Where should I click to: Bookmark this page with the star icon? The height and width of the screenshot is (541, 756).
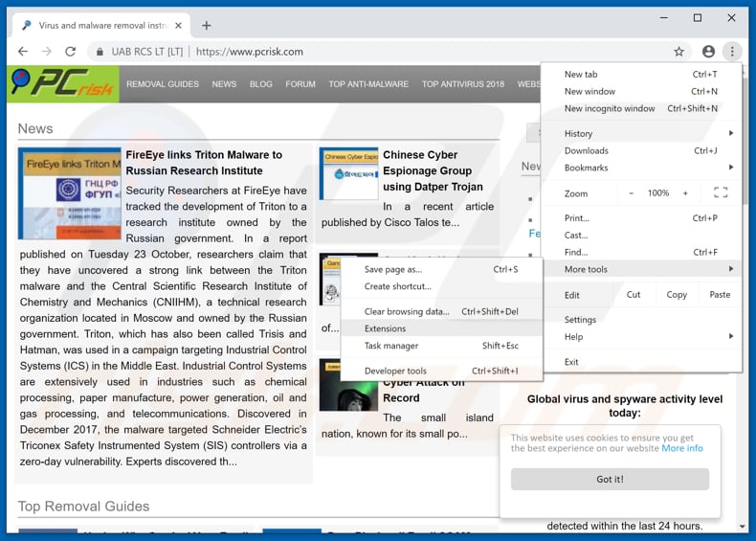pos(678,51)
